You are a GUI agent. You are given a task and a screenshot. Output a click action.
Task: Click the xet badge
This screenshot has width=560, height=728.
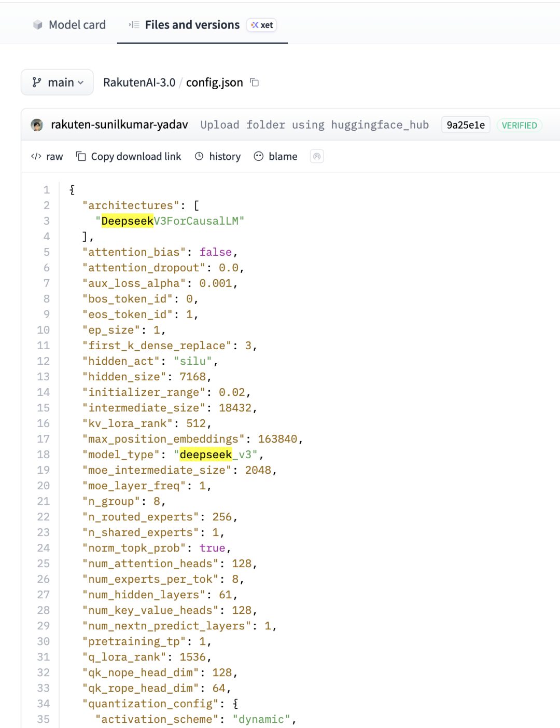tap(262, 25)
